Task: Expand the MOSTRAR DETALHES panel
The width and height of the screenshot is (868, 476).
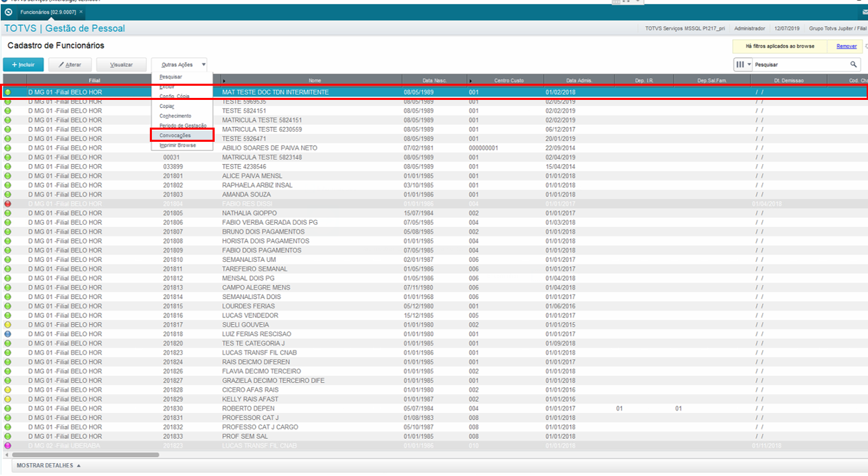Action: point(49,465)
